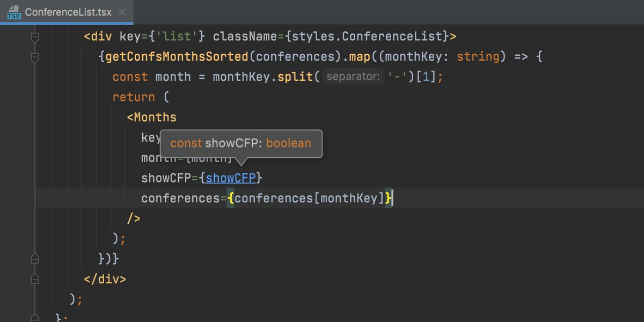Image resolution: width=644 pixels, height=322 pixels.
Task: Click the 'separator:' inlay hint
Action: pyautogui.click(x=353, y=77)
